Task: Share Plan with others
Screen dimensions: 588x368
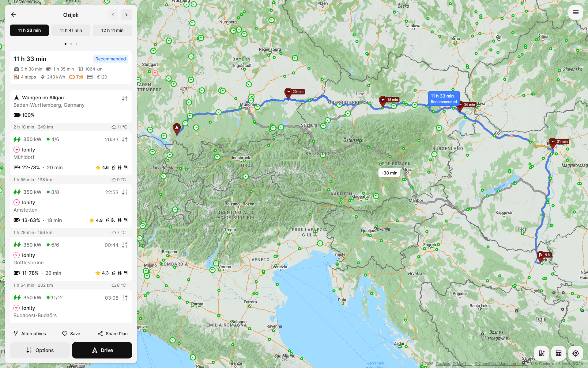Action: tap(113, 334)
